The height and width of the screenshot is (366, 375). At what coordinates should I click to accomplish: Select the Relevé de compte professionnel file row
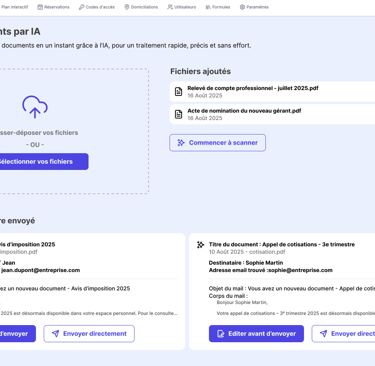click(272, 92)
